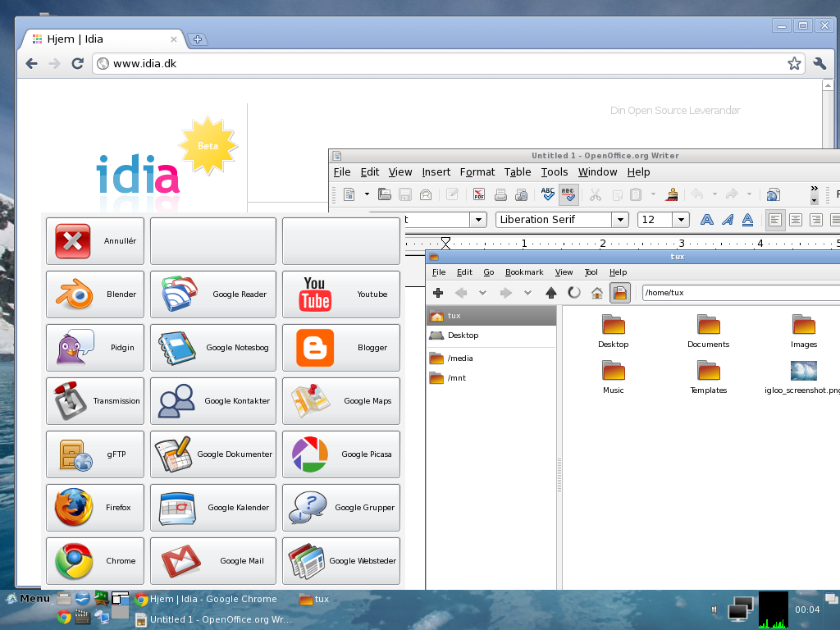The width and height of the screenshot is (840, 630).
Task: Expand the paragraph style dropdown in Writer
Action: 478,220
